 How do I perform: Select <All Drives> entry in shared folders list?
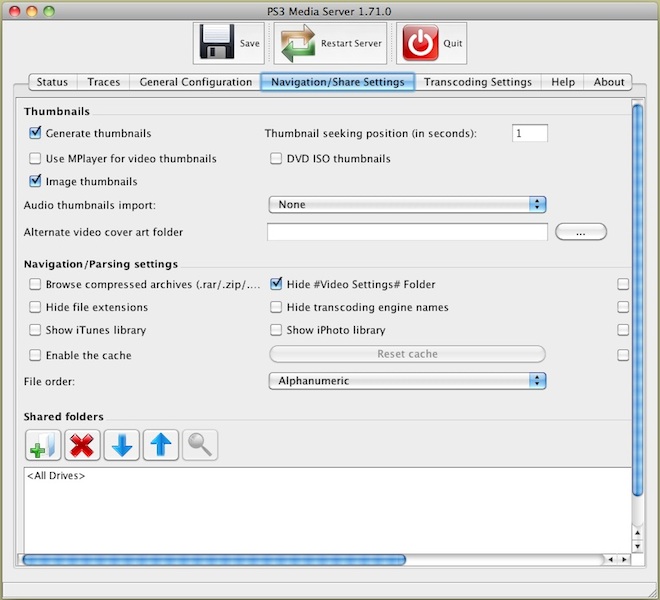click(56, 476)
